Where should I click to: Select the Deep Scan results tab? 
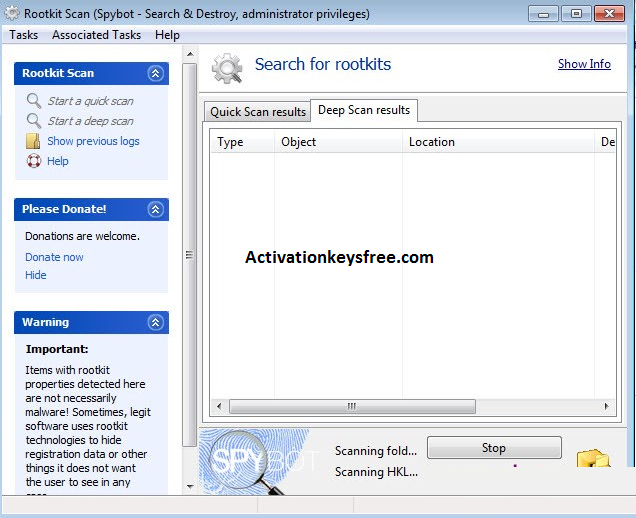point(364,110)
